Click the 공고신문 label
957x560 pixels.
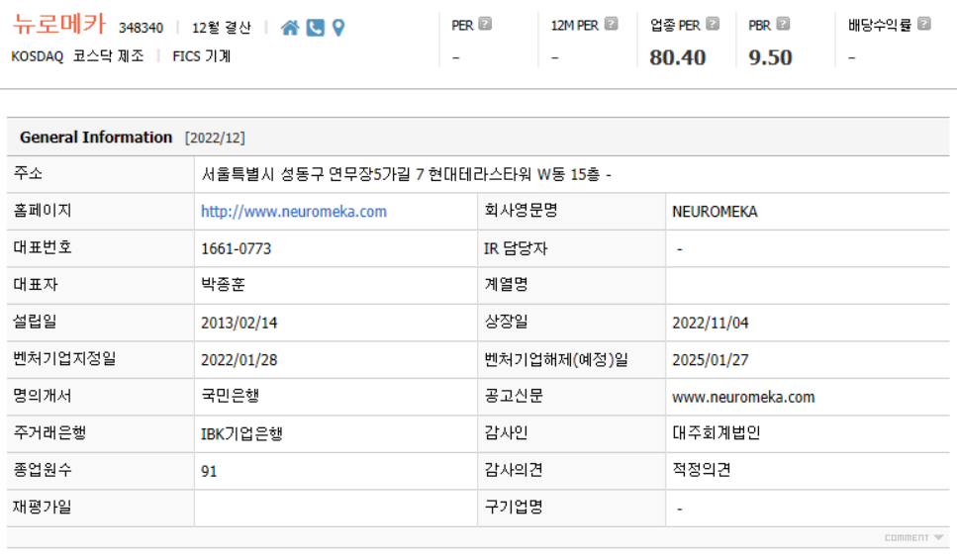coord(514,396)
